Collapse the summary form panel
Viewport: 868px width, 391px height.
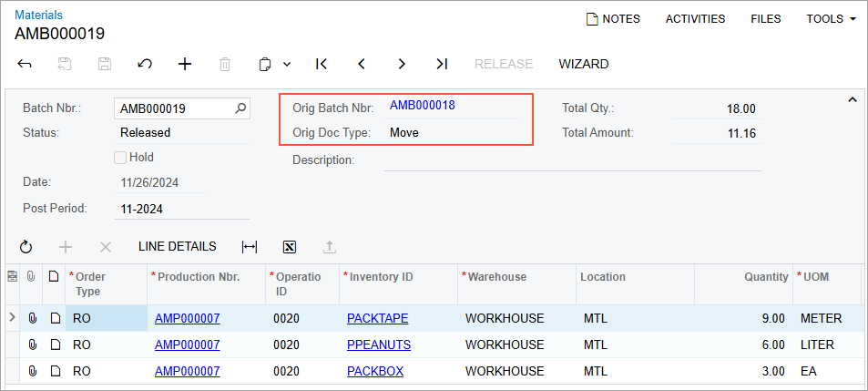click(x=853, y=99)
